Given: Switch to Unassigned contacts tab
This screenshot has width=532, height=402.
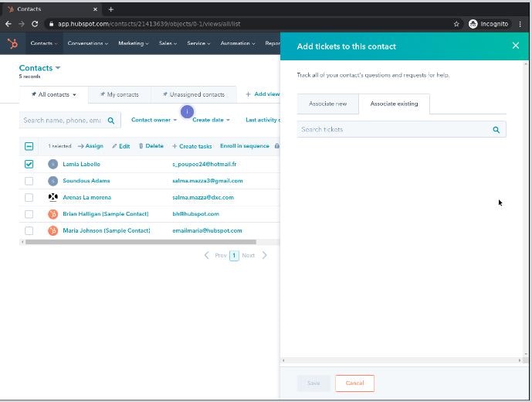Looking at the screenshot, I should (x=194, y=94).
